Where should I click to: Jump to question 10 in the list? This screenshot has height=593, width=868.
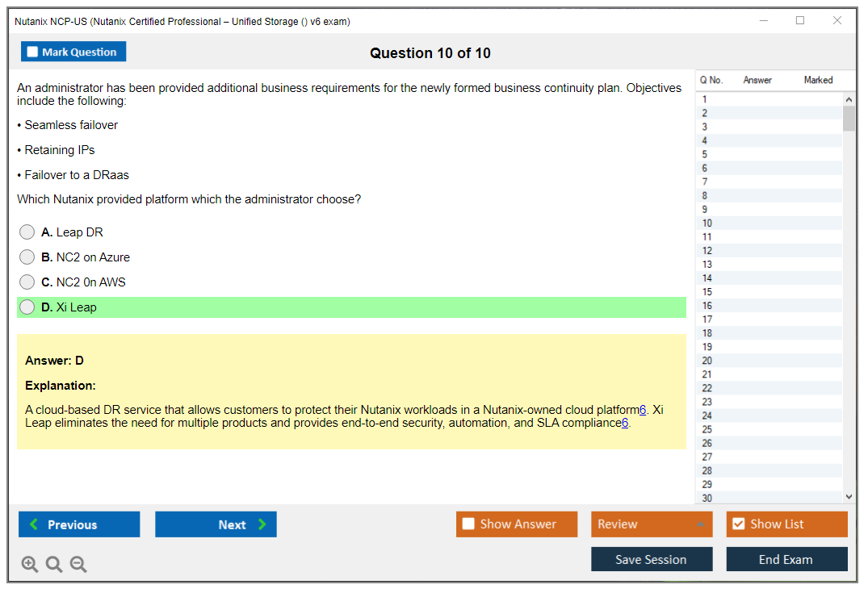707,223
